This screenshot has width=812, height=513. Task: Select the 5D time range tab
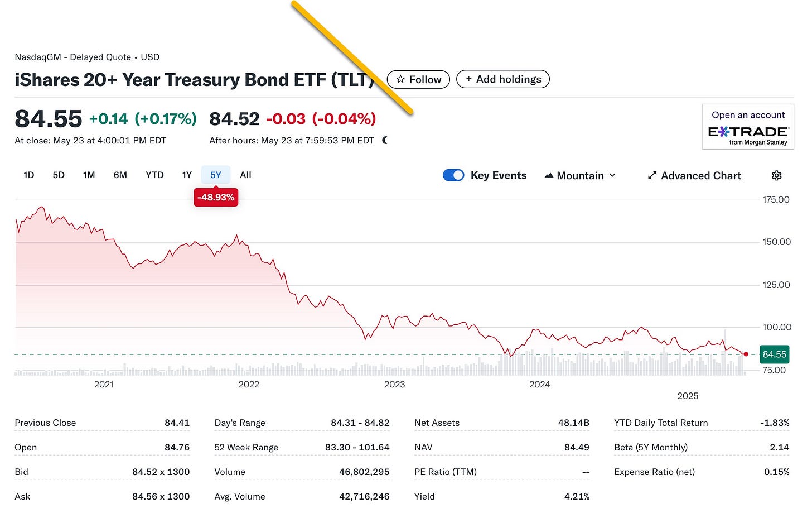click(59, 175)
